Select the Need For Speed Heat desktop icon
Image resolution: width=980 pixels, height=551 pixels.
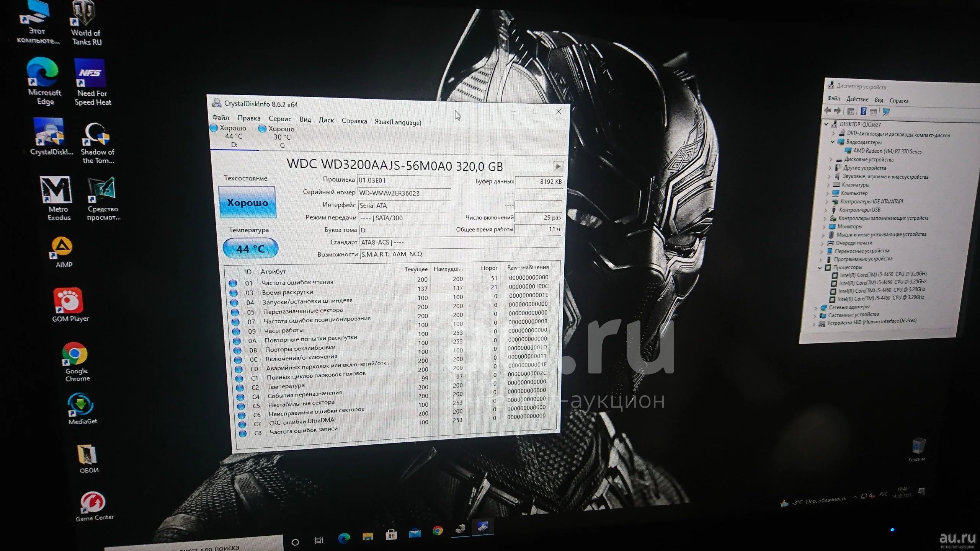click(92, 82)
